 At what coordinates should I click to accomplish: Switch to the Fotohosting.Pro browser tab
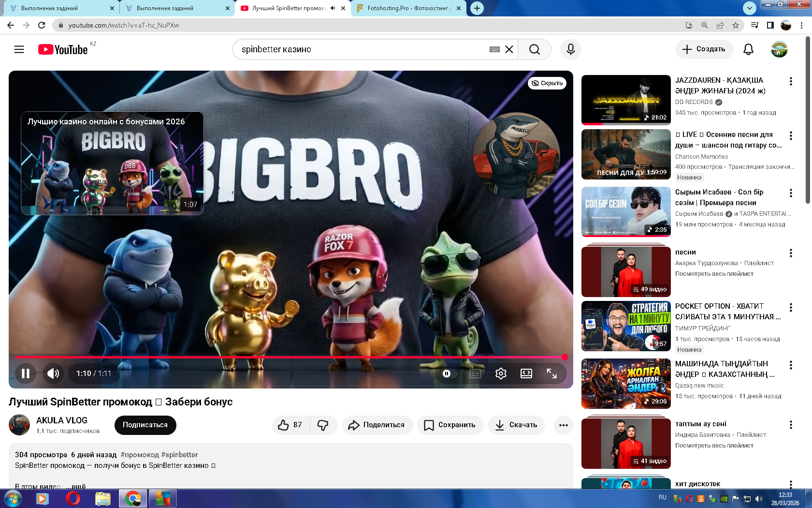pos(408,8)
